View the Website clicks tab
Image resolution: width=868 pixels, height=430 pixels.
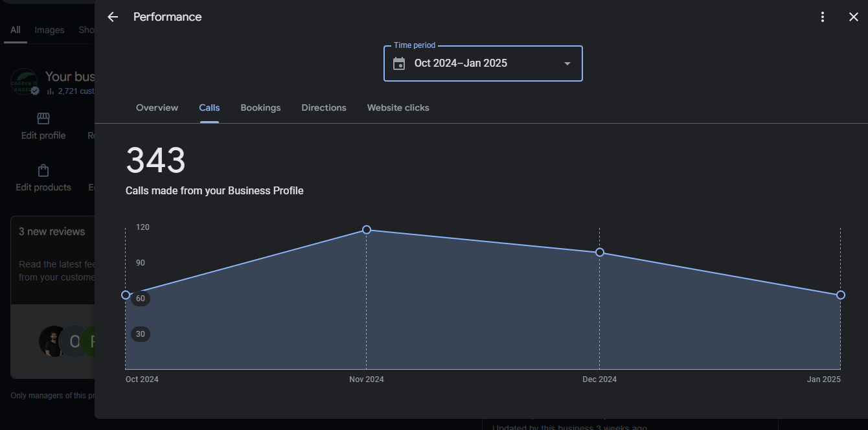pos(398,107)
